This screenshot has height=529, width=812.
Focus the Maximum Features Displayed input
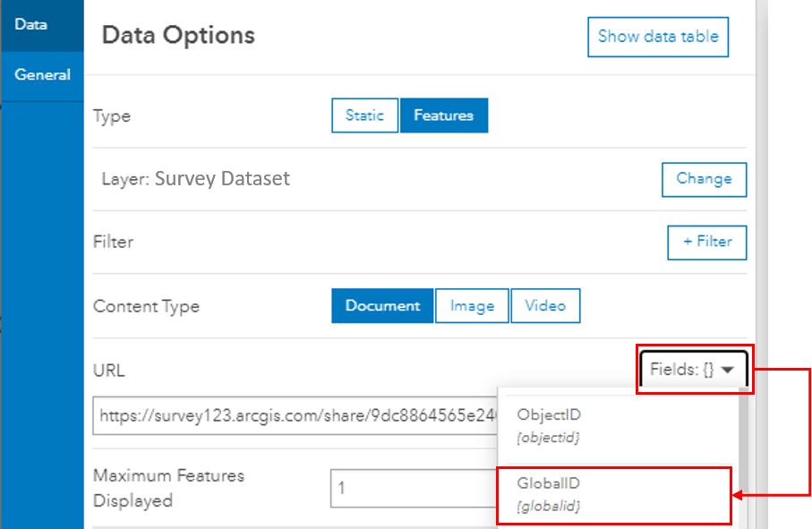(412, 490)
